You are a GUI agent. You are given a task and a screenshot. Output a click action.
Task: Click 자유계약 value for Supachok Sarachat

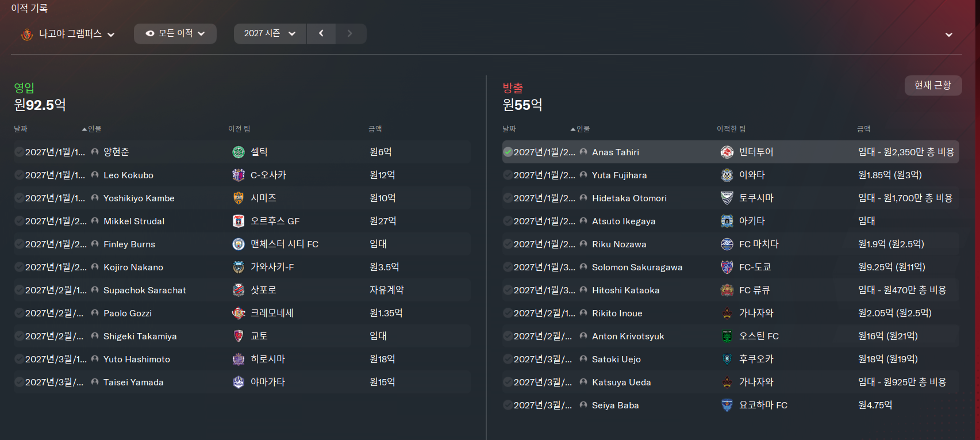click(387, 290)
